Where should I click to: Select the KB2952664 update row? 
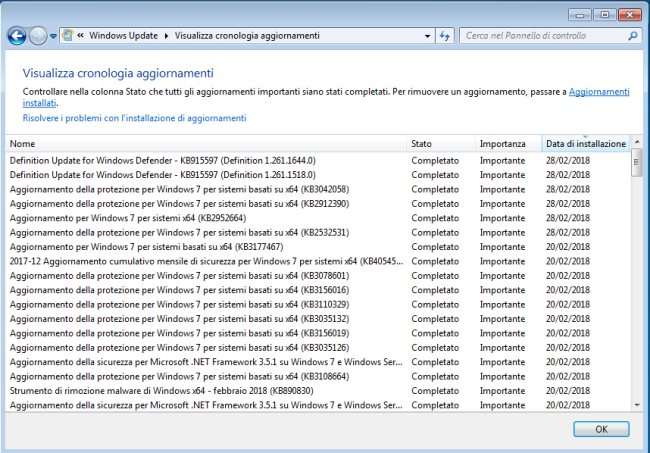317,218
